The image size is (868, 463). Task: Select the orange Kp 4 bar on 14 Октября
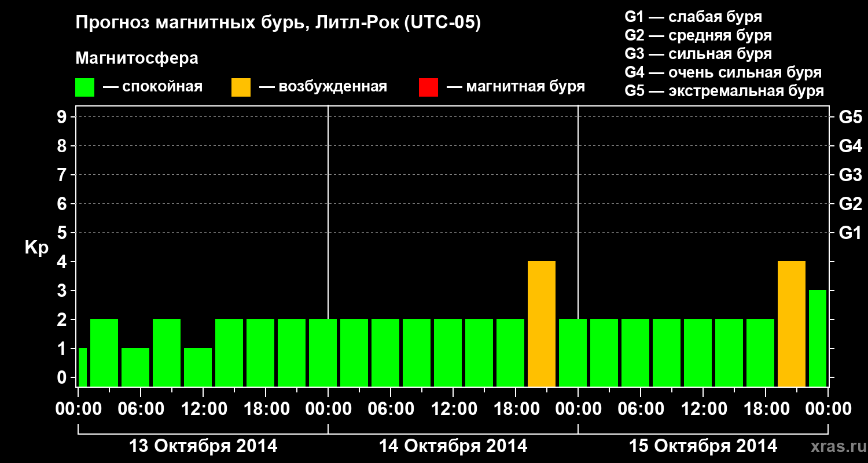(x=542, y=324)
